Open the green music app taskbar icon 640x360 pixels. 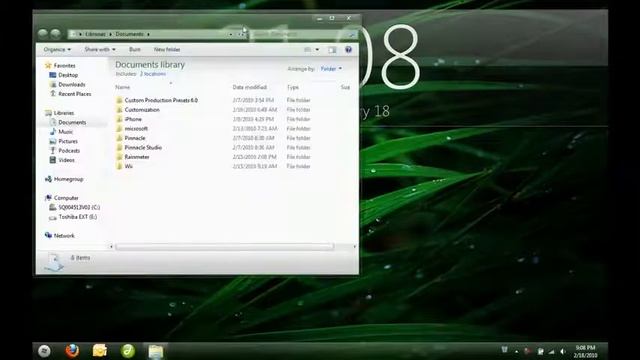pos(128,351)
